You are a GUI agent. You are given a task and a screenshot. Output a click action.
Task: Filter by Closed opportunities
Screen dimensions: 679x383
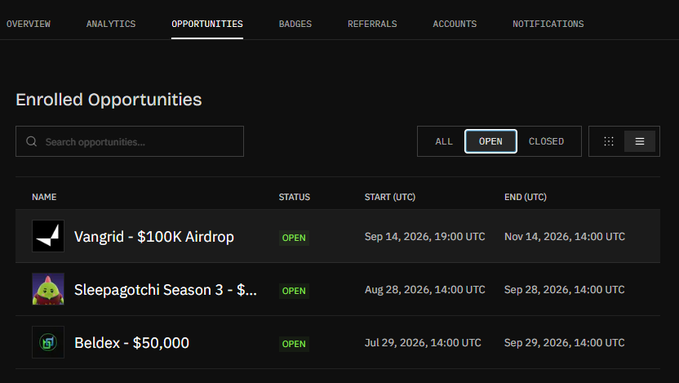pos(546,142)
